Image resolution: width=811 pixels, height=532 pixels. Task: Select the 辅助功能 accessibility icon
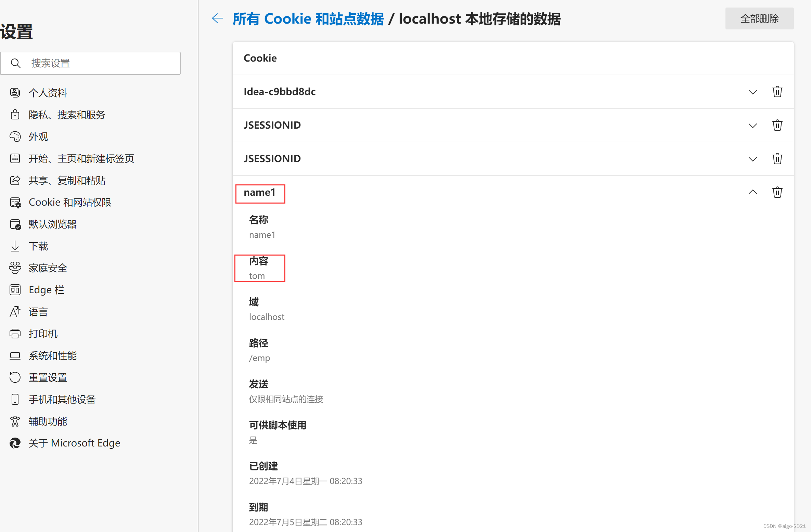tap(15, 421)
